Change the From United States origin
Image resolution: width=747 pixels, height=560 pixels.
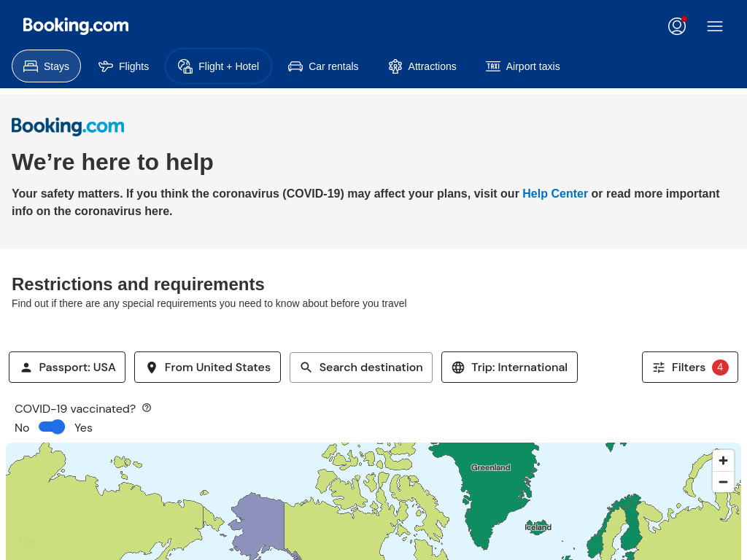point(208,367)
